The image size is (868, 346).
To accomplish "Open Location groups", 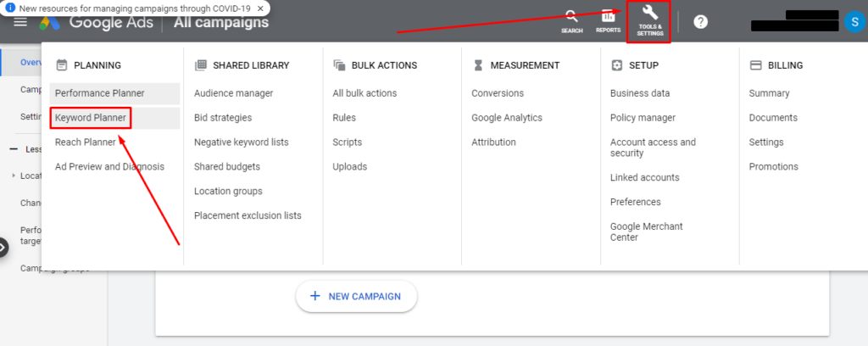I will [x=228, y=191].
